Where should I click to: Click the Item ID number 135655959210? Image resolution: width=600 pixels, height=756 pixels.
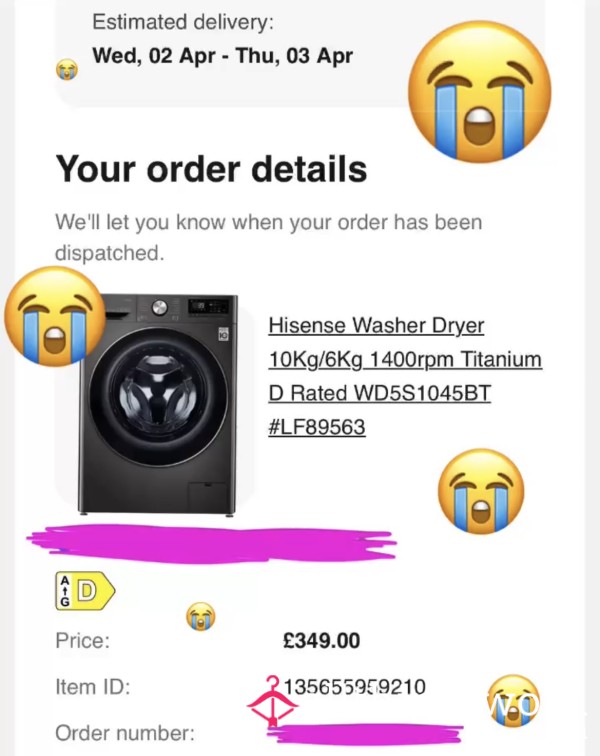pos(355,687)
